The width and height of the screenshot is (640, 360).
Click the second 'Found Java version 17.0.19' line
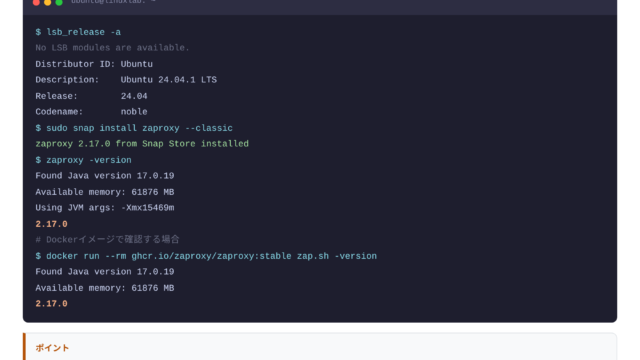[x=104, y=272]
